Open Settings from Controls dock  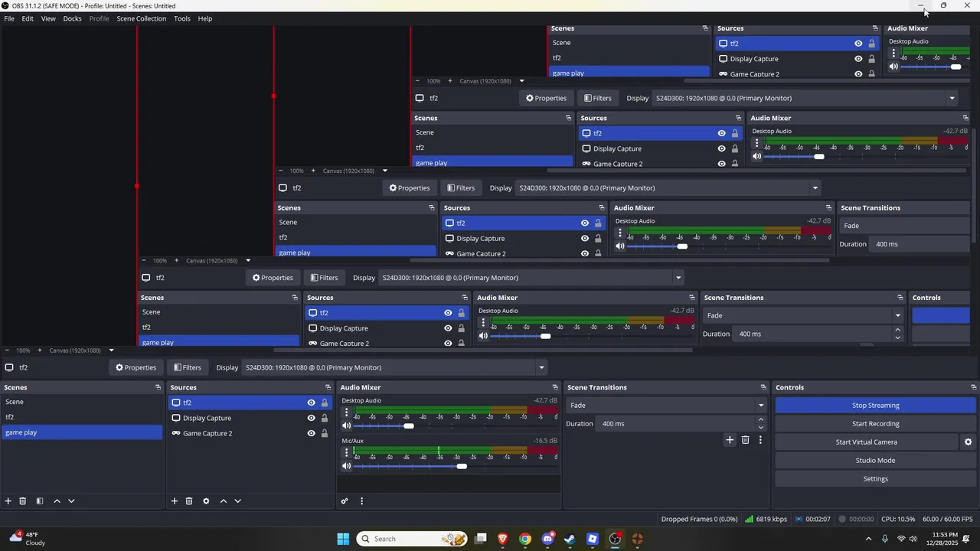[875, 479]
